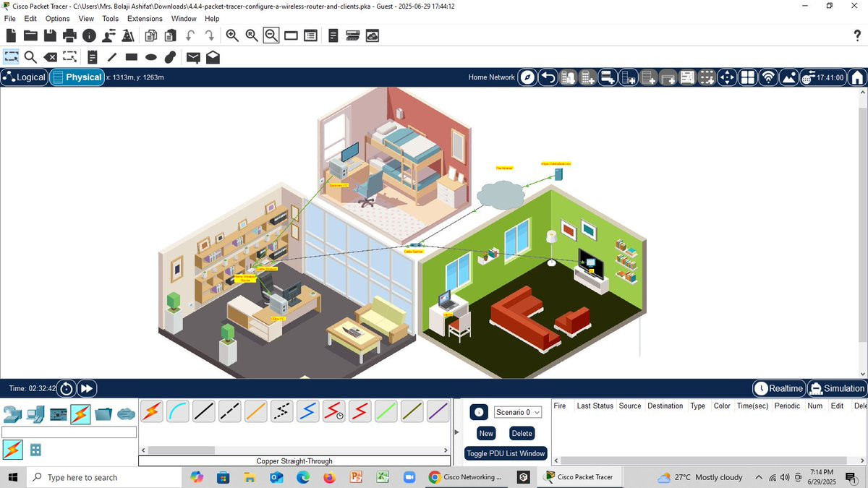Toggle the grid squares icon
Screen dimensions: 868x488
click(x=747, y=77)
